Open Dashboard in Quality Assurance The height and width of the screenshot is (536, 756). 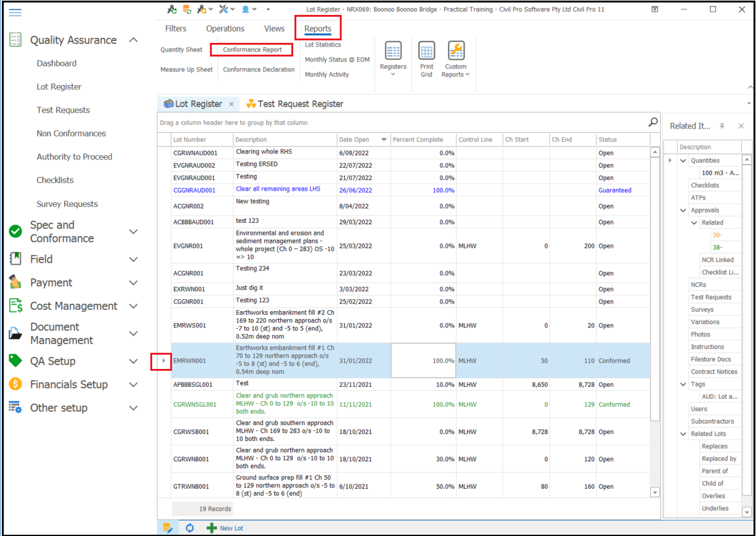57,63
